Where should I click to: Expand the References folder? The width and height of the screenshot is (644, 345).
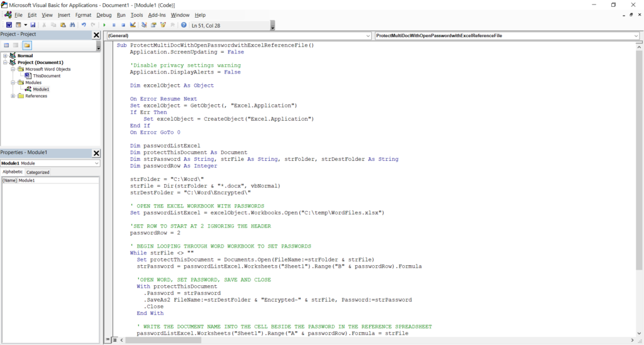[13, 96]
